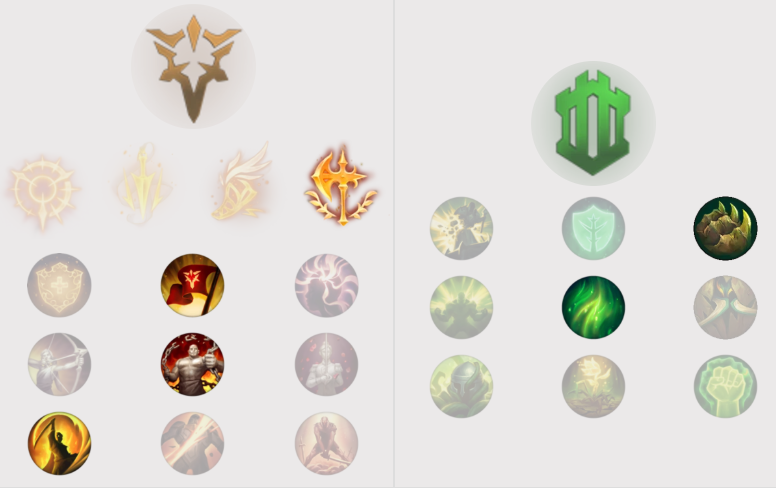Pick the Font of Life shield rune
This screenshot has width=776, height=490.
593,228
